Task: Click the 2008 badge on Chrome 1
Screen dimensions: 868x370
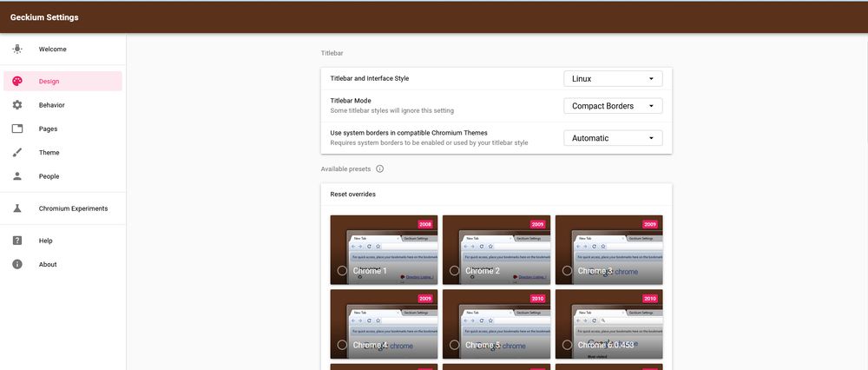Action: [425, 224]
